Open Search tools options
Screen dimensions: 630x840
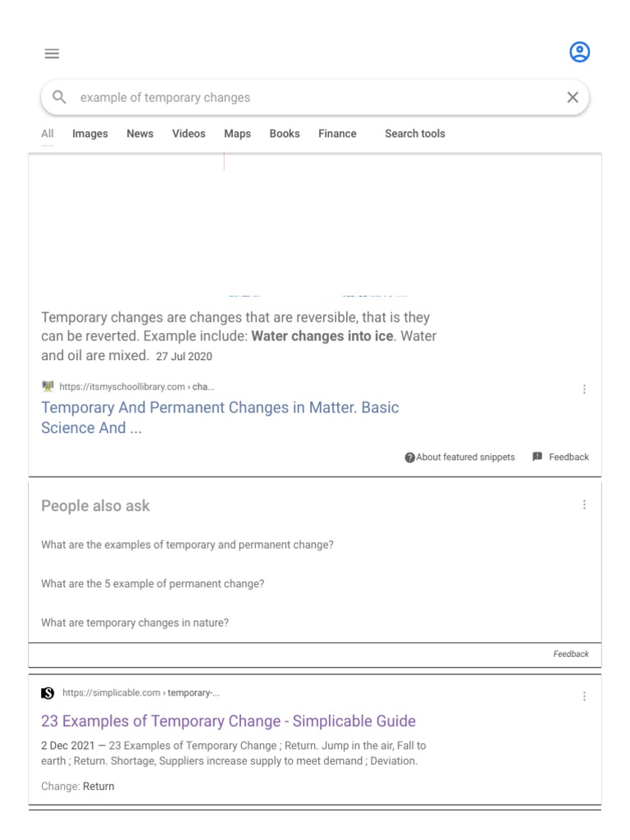(x=415, y=134)
